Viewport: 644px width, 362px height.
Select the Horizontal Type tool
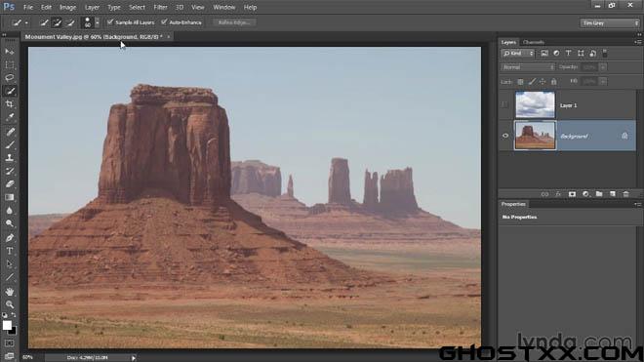click(10, 251)
